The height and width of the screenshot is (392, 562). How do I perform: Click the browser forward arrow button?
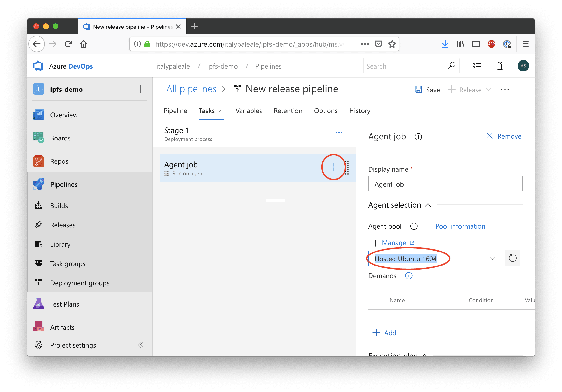point(53,44)
